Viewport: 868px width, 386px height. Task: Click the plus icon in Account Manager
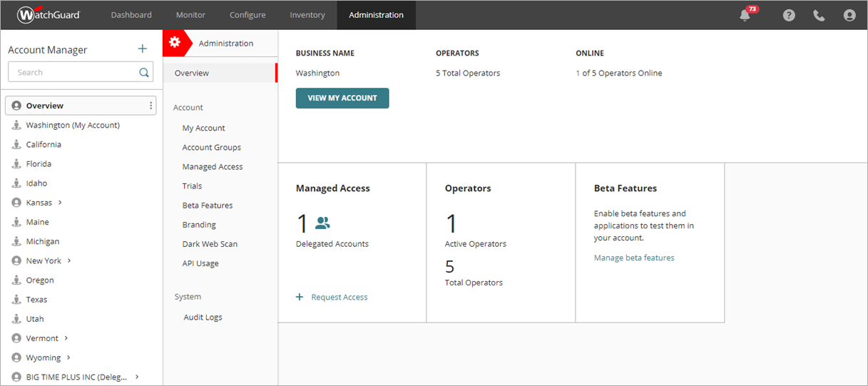[143, 49]
